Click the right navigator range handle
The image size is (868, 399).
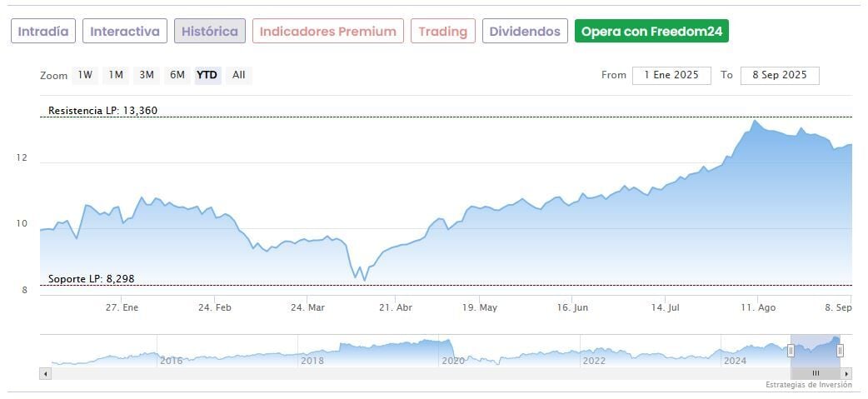[840, 351]
